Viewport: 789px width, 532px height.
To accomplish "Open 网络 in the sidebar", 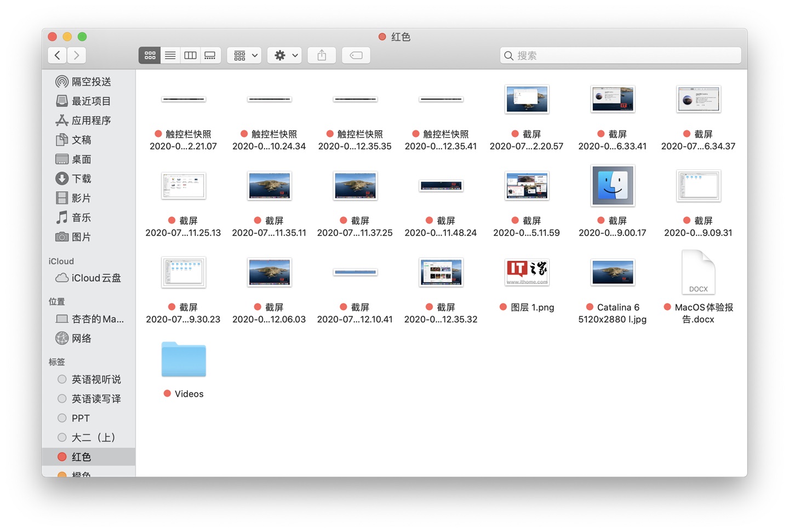I will [89, 339].
